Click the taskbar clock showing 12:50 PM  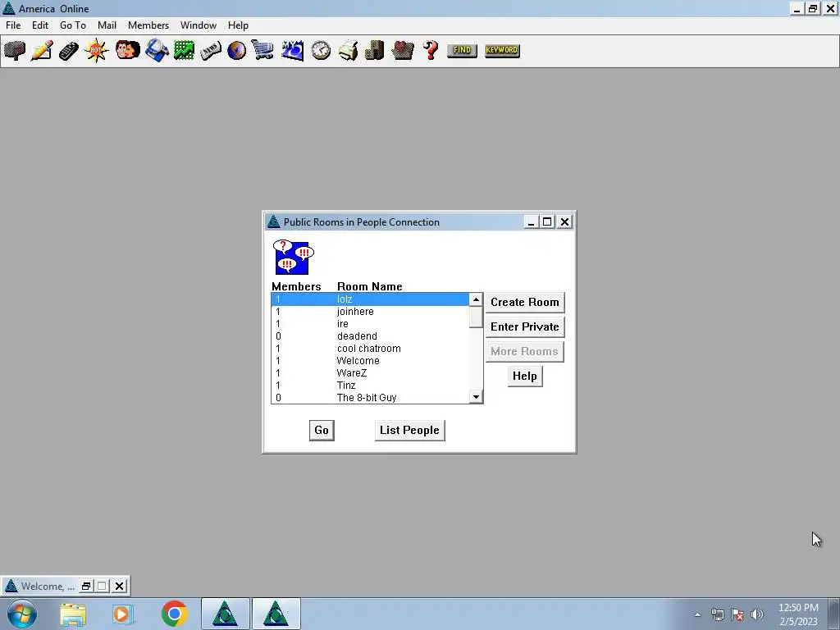[x=798, y=614]
